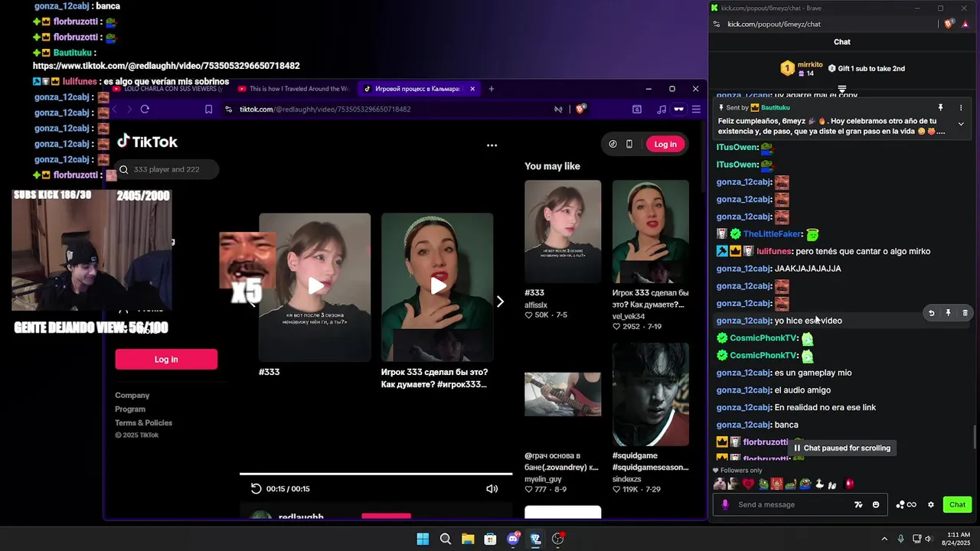Collapse the gift leaderboard with the down-arrow handle
Viewport: 980px width, 551px height.
pos(842,89)
